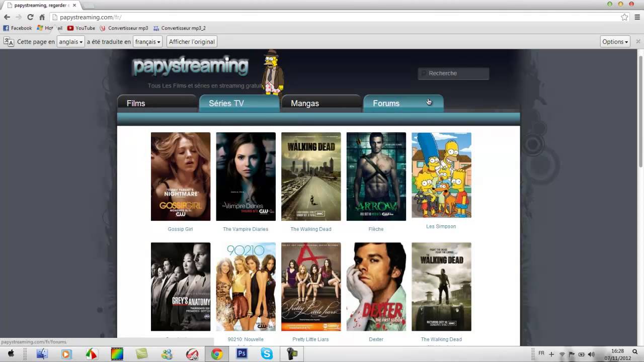Click the Action Center flag tray icon
The height and width of the screenshot is (362, 644).
coord(572,354)
